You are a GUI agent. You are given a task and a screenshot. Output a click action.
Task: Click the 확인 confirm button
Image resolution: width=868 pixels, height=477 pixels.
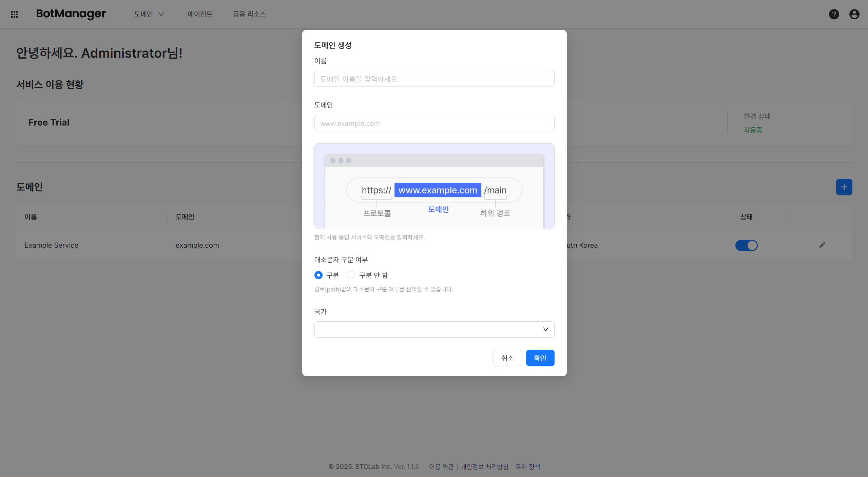click(540, 358)
